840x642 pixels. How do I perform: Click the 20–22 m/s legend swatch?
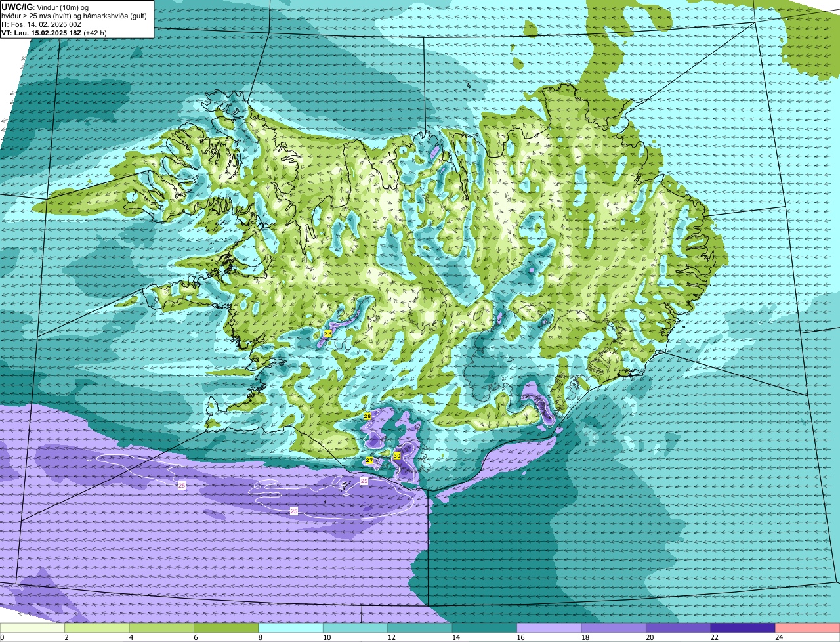tap(679, 628)
